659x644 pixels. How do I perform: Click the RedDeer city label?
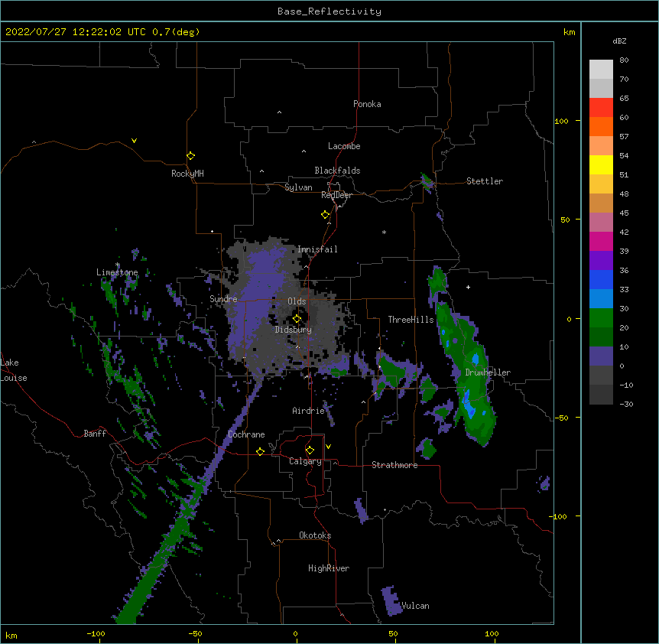[x=336, y=195]
